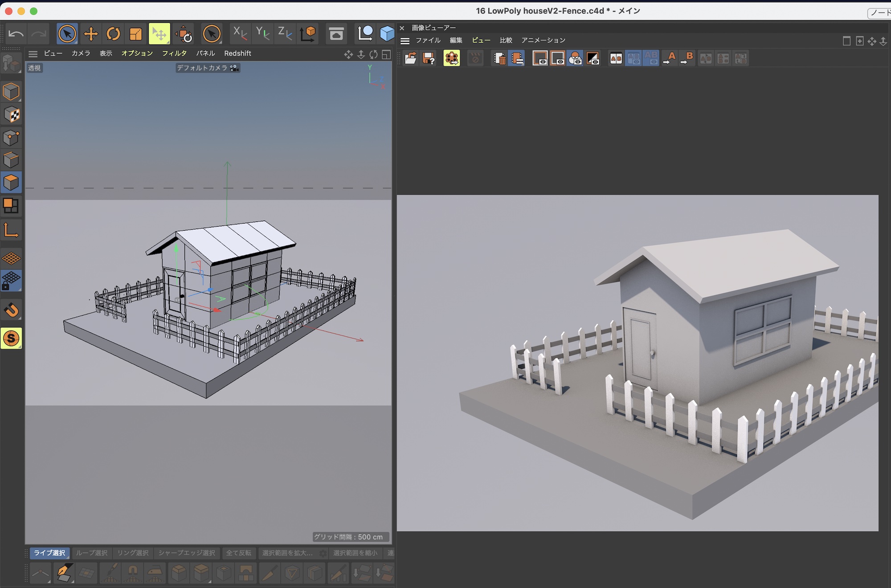The width and height of the screenshot is (891, 588).
Task: Click the 全て反転 button
Action: (239, 553)
